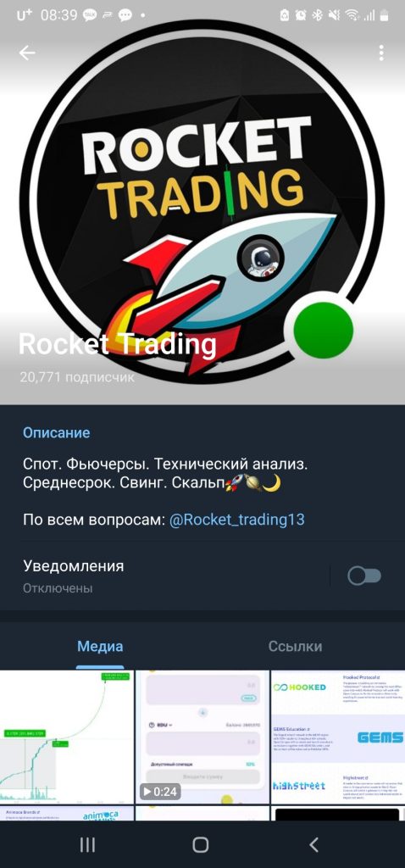405x868 pixels.
Task: Switch to the Ссылки tab
Action: coord(295,646)
